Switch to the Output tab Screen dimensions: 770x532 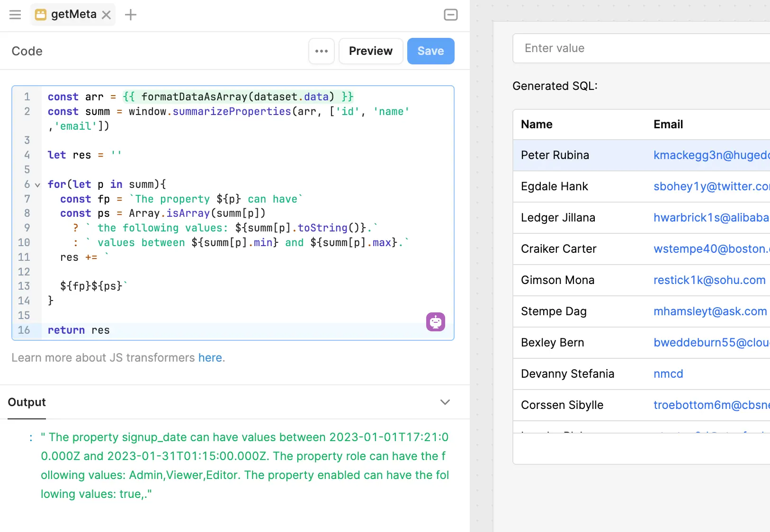(27, 402)
